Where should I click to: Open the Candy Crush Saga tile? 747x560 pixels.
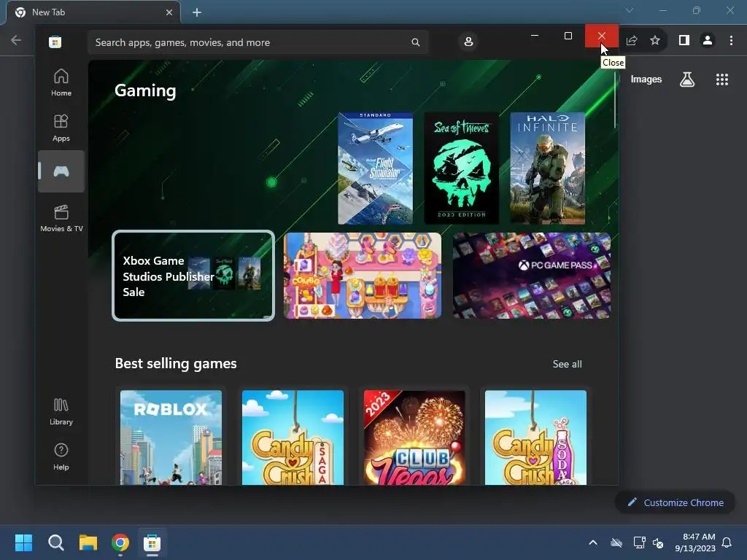click(x=293, y=437)
